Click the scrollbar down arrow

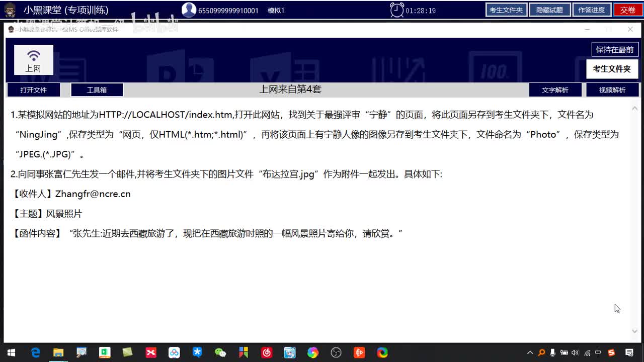click(x=634, y=331)
